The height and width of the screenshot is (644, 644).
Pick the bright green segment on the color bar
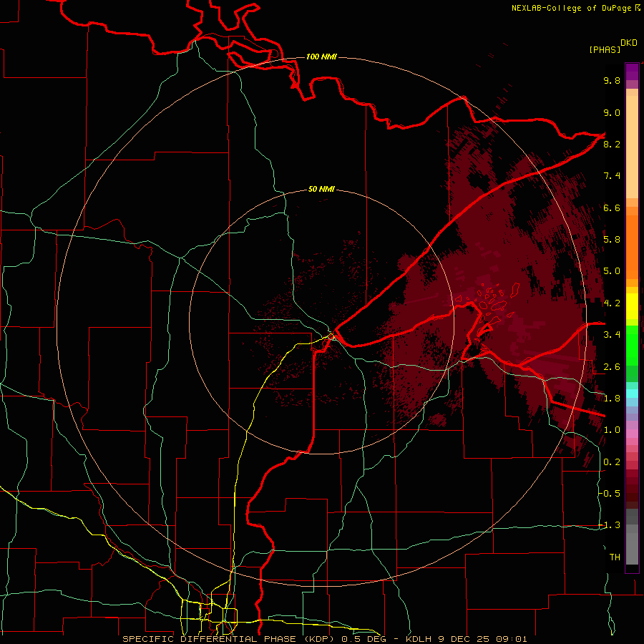click(632, 346)
